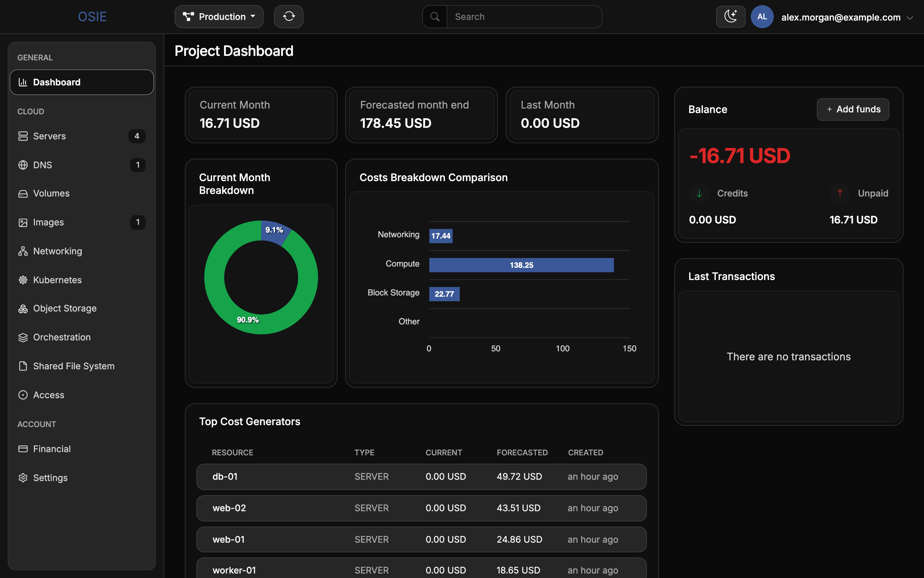The width and height of the screenshot is (924, 578).
Task: Click the Shared File System icon
Action: (x=23, y=366)
